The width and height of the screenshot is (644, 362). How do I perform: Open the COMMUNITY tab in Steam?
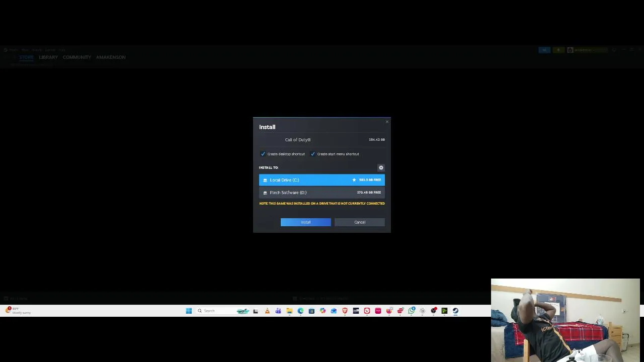77,57
